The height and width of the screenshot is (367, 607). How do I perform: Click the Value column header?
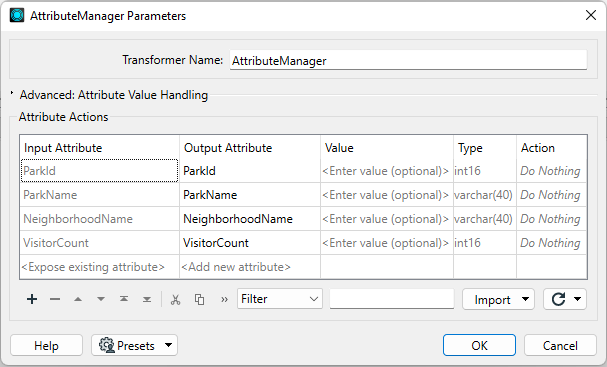(387, 147)
